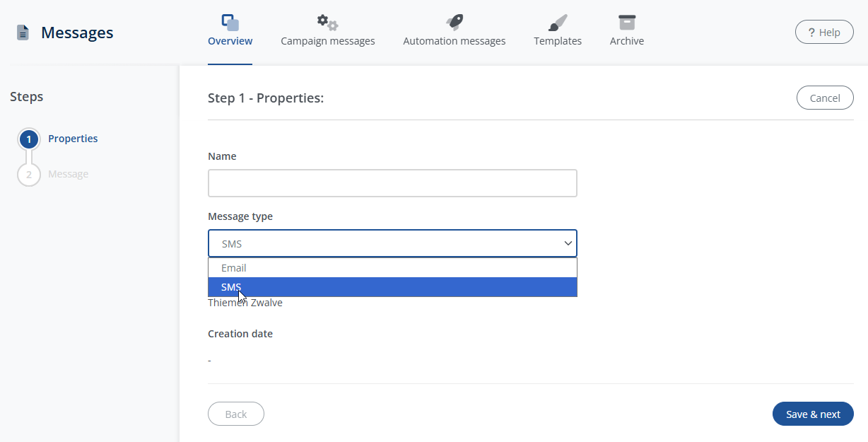Click the step 1 numbered circle

[x=29, y=139]
